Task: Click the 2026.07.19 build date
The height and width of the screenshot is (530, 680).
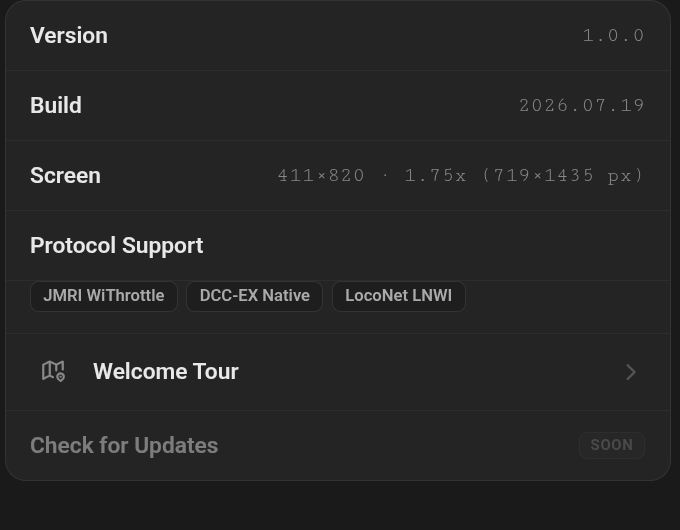Action: point(582,105)
